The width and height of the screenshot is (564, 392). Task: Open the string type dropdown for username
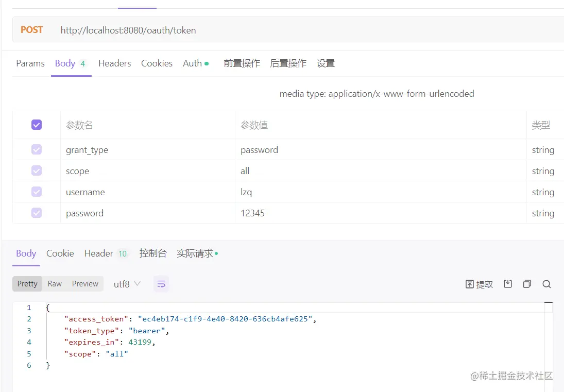coord(543,192)
